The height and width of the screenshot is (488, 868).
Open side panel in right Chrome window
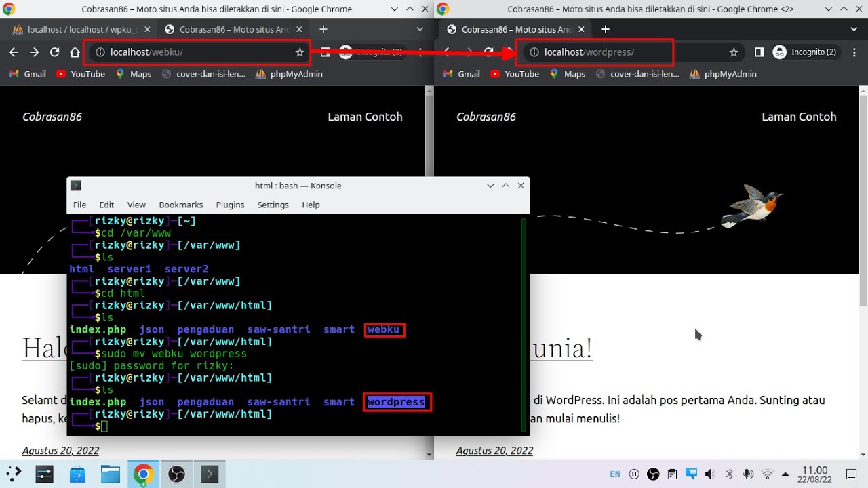(759, 52)
